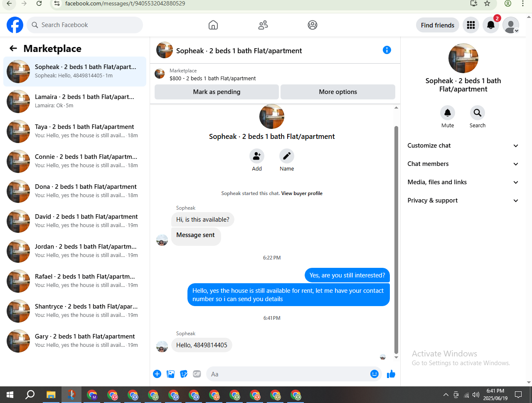The height and width of the screenshot is (403, 532).
Task: Click the 'Hello, 4849814405' message bubble
Action: pos(202,345)
